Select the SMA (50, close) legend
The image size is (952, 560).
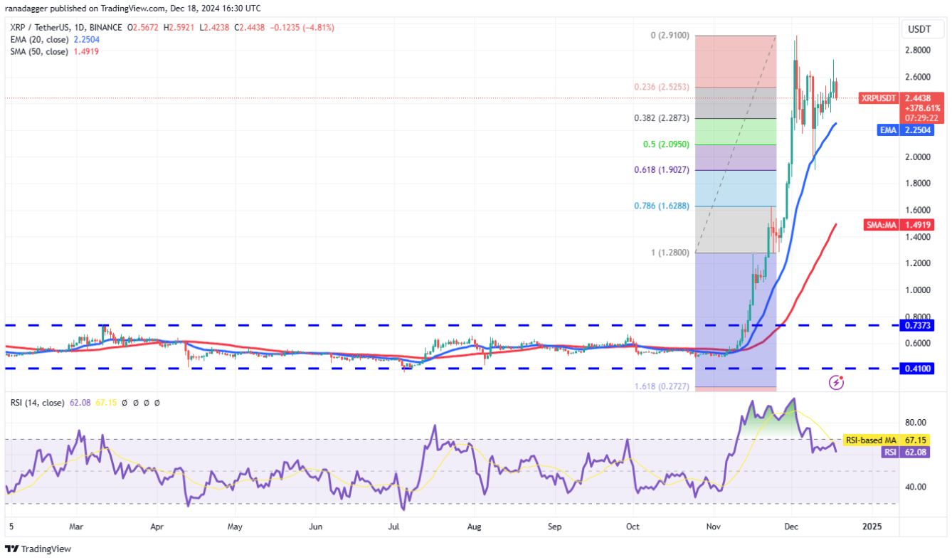pos(39,52)
